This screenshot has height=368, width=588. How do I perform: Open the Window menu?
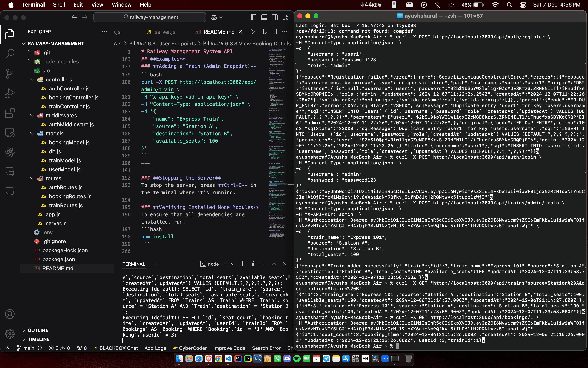(121, 5)
